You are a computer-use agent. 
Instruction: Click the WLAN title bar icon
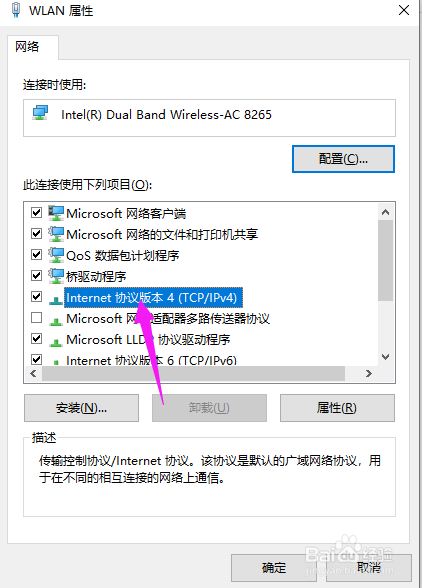tap(16, 10)
